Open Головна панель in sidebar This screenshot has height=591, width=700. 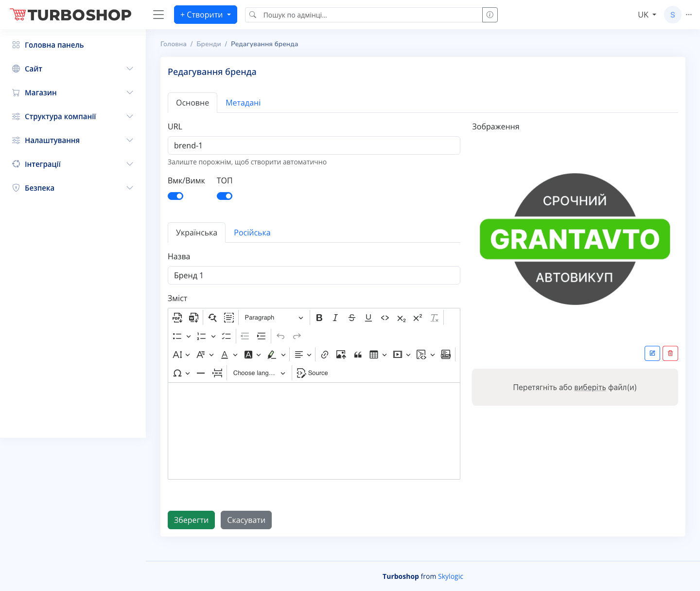click(73, 45)
